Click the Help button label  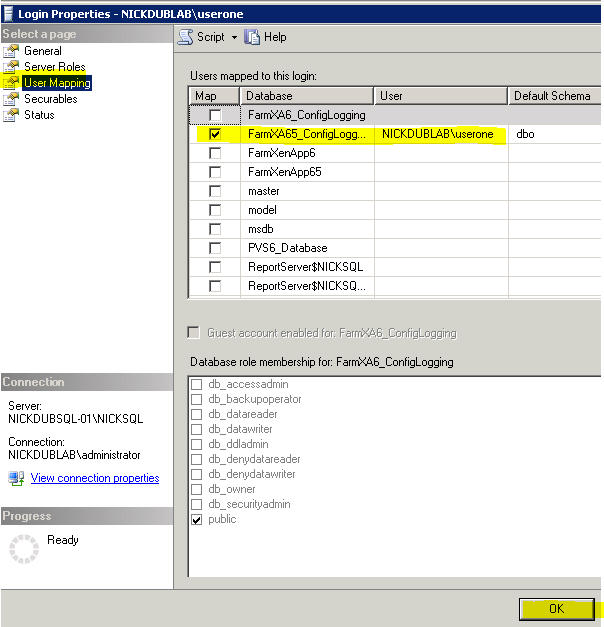(x=275, y=37)
